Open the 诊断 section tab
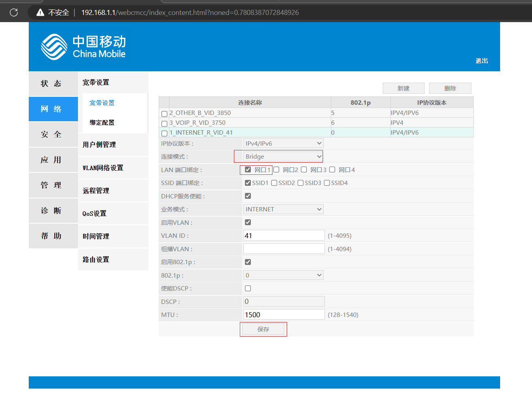This screenshot has height=398, width=532. pyautogui.click(x=51, y=211)
